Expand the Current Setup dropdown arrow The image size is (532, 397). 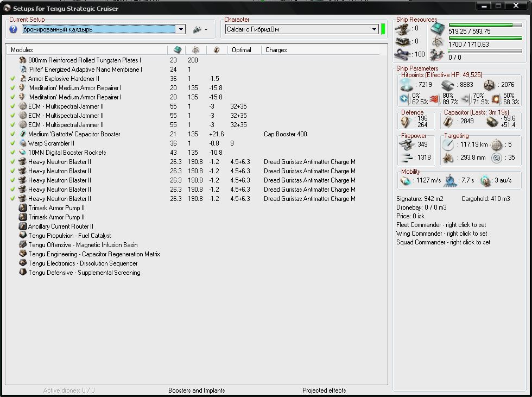[181, 29]
